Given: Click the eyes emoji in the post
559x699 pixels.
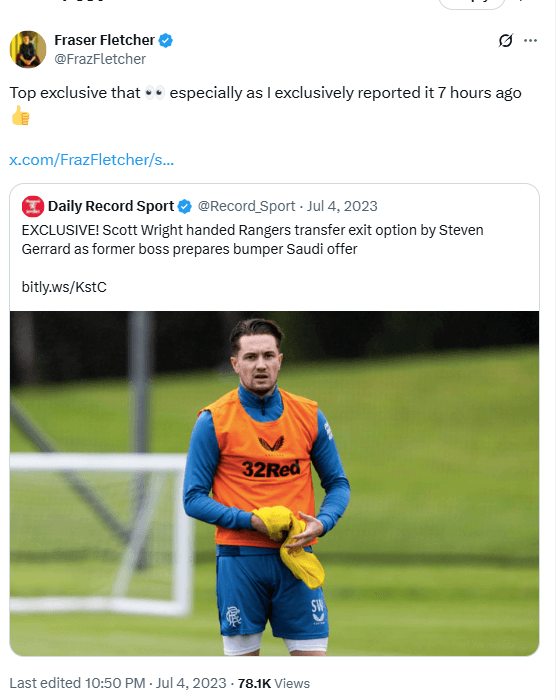Looking at the screenshot, I should [x=155, y=93].
